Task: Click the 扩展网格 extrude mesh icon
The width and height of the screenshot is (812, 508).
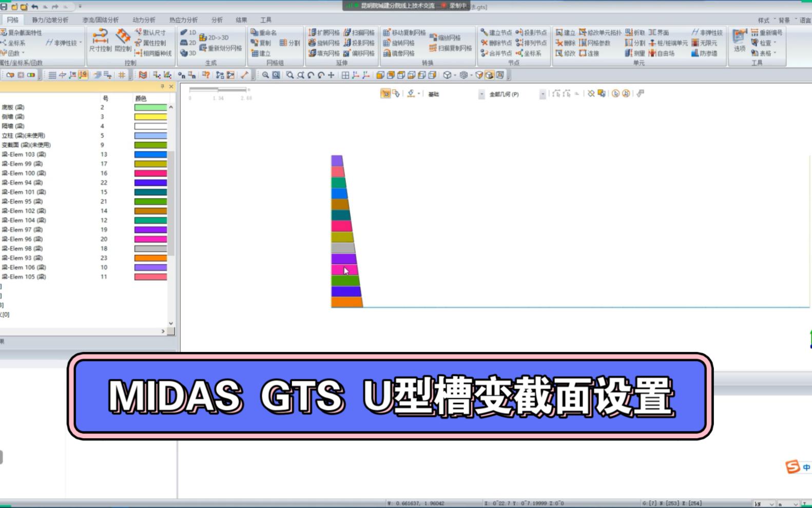Action: tap(312, 32)
